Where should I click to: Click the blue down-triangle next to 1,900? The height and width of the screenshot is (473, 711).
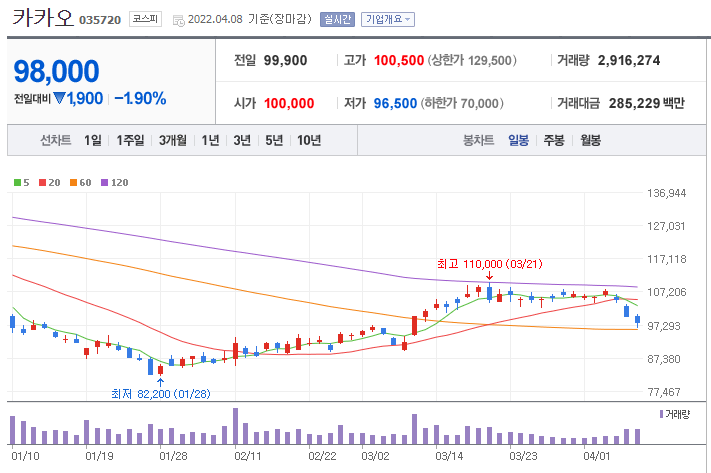[x=59, y=98]
